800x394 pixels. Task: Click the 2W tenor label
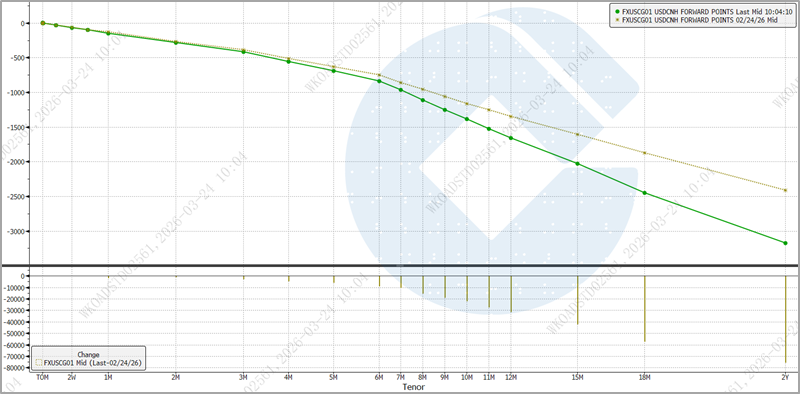click(x=72, y=378)
